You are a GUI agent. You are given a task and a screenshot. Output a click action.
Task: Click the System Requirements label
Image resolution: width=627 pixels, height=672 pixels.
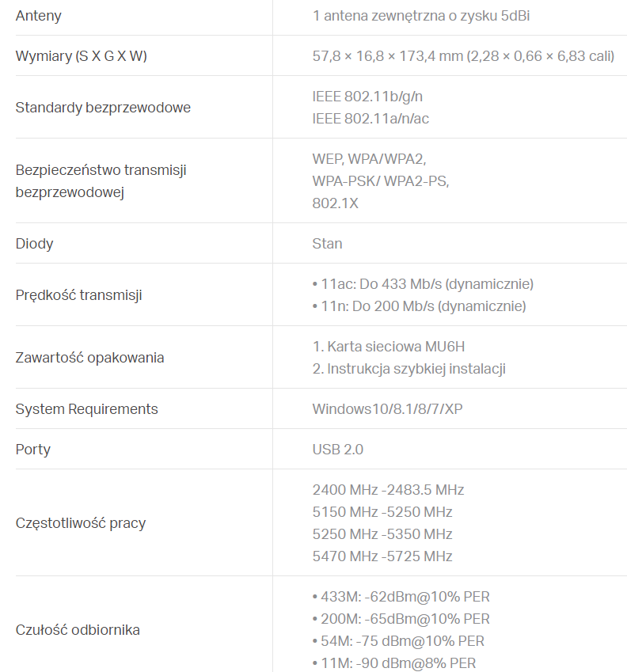(x=86, y=409)
